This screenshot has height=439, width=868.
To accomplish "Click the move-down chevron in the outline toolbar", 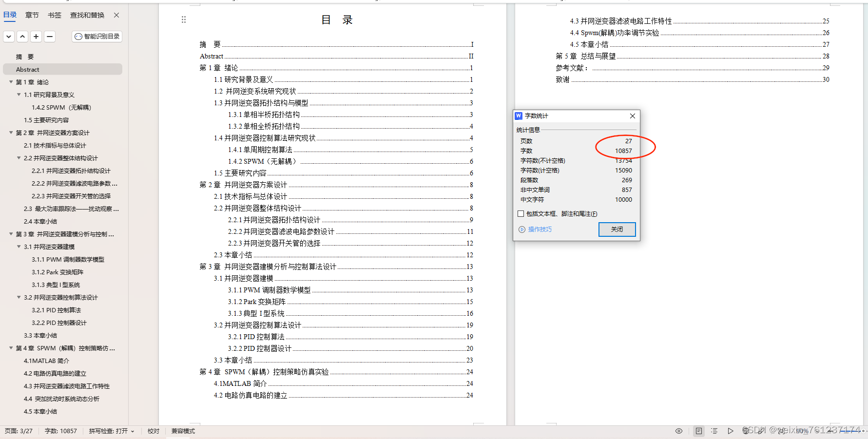I will (x=9, y=37).
